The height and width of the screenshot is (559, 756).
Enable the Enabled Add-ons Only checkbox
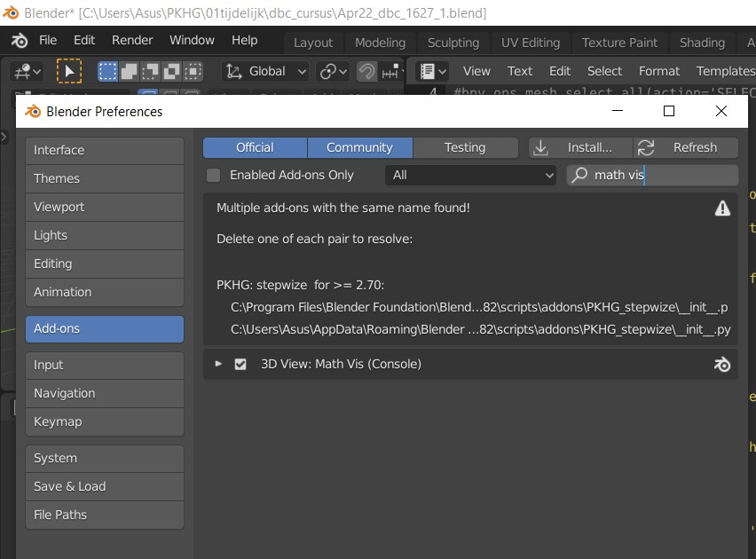213,175
